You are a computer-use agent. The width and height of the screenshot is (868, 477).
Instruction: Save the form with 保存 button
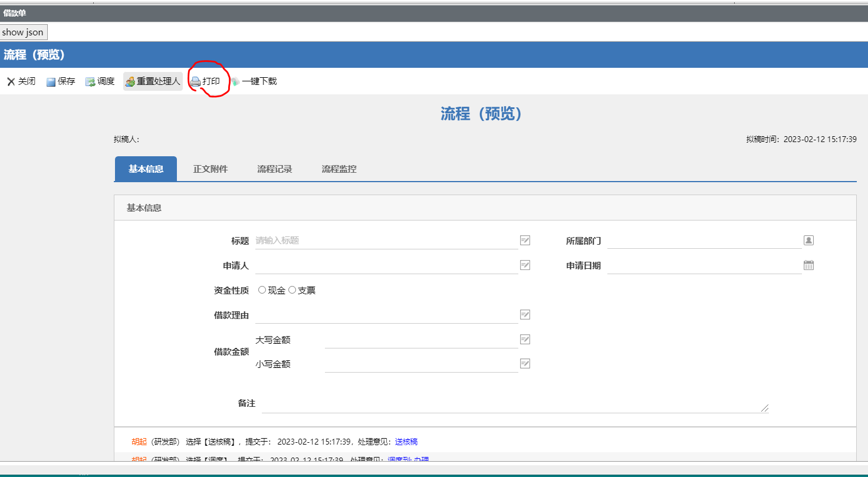[61, 81]
